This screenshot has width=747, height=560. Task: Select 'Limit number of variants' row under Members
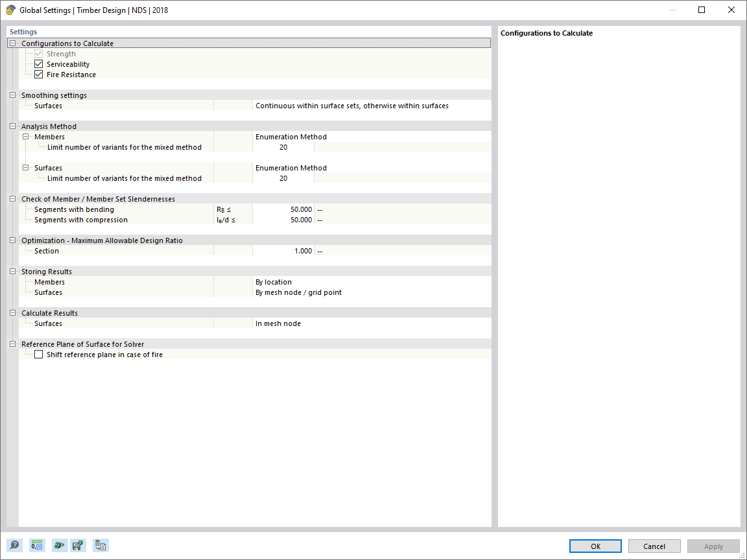coord(124,147)
